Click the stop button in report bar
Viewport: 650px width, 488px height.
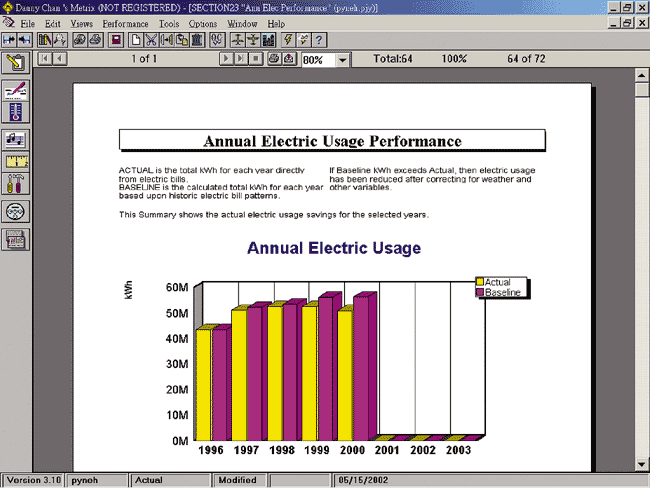257,60
